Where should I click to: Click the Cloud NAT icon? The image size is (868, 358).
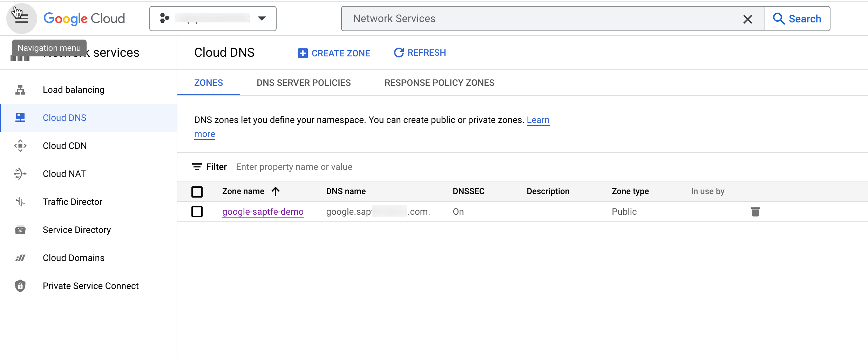pos(20,174)
